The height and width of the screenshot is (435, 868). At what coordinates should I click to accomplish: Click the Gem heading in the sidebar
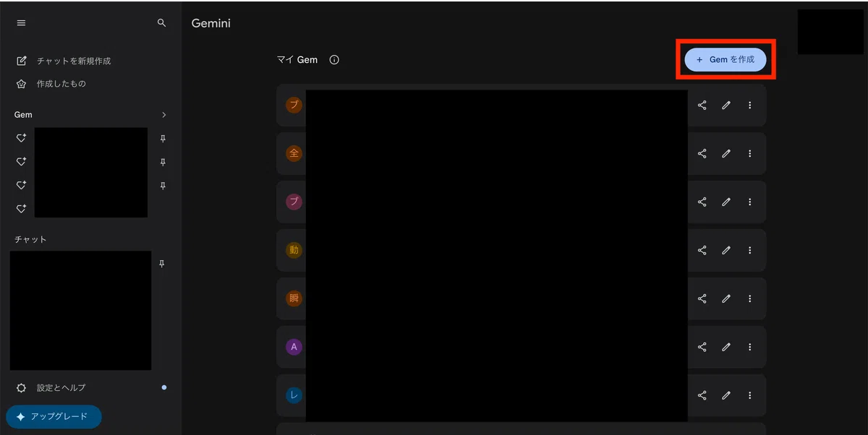(x=23, y=115)
